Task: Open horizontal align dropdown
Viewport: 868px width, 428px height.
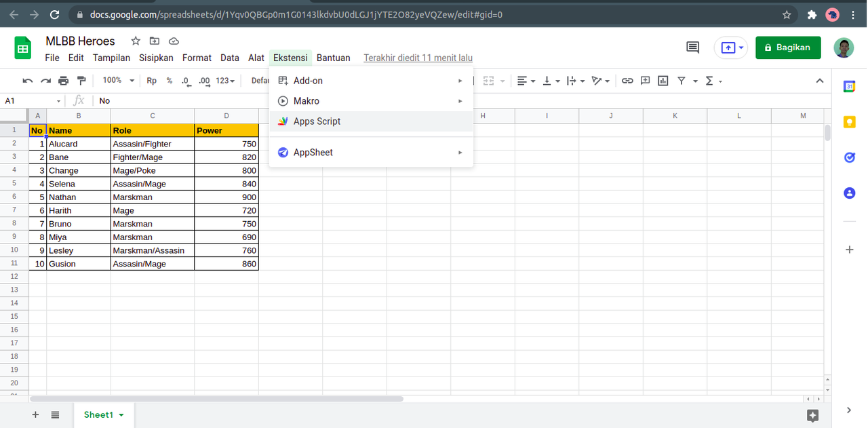Action: [526, 81]
